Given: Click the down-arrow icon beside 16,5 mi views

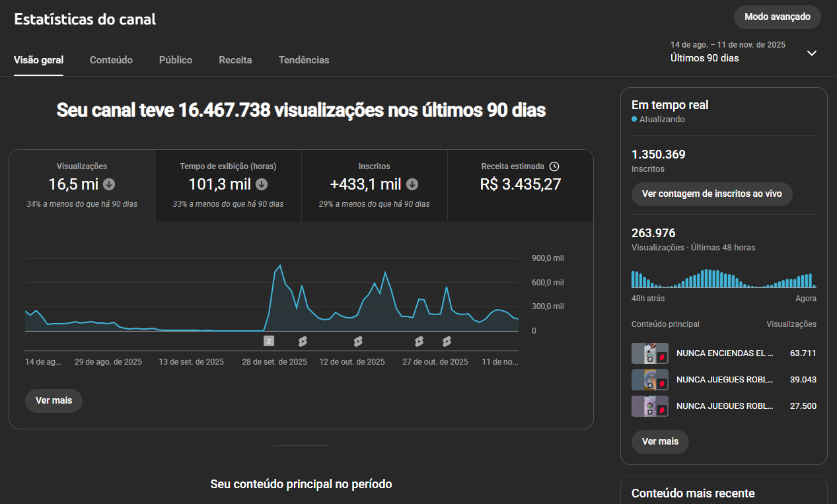Looking at the screenshot, I should click(109, 184).
